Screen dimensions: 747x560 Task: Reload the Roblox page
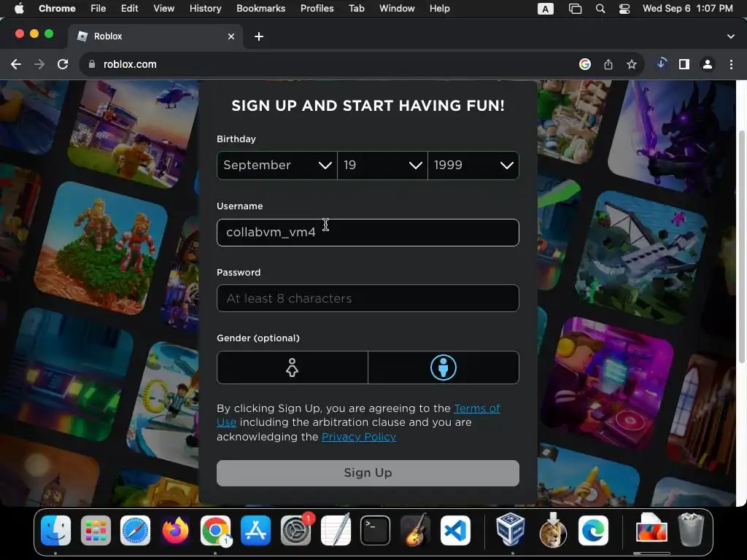coord(63,64)
